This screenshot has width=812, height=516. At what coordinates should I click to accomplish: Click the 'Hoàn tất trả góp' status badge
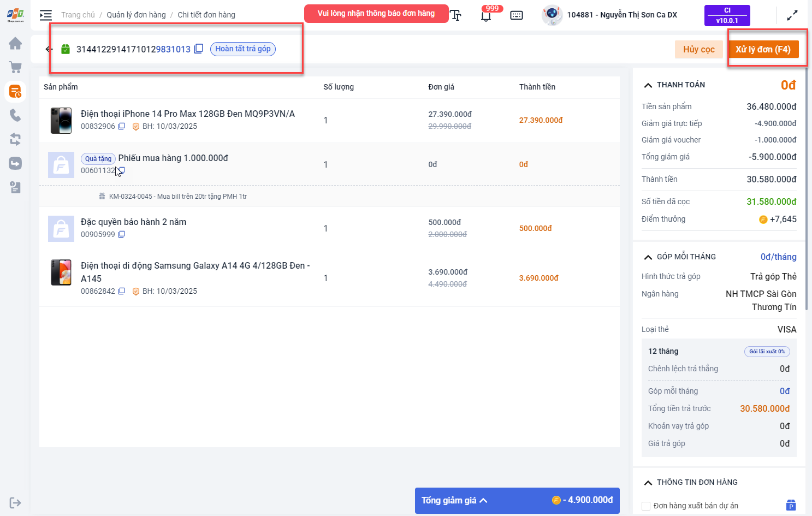[243, 49]
